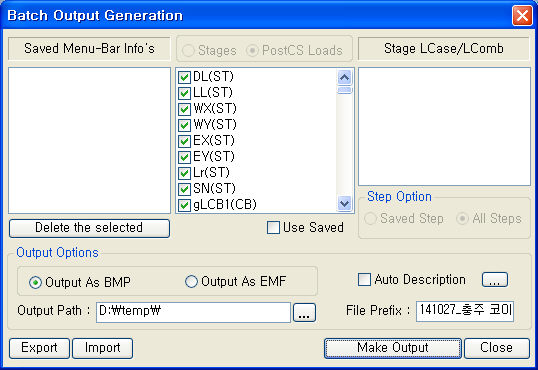This screenshot has width=538, height=370.
Task: Uncheck the WX(ST) load case
Action: 184,109
